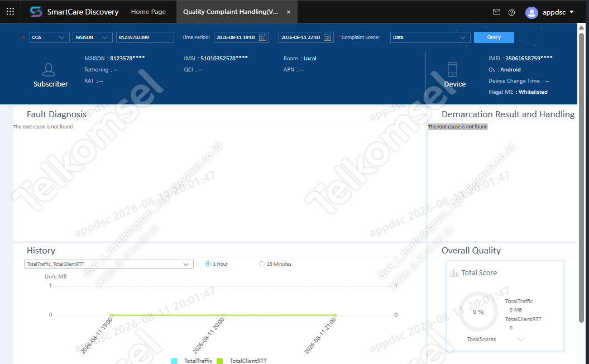This screenshot has width=589, height=364.
Task: Open the help question mark icon
Action: click(511, 12)
